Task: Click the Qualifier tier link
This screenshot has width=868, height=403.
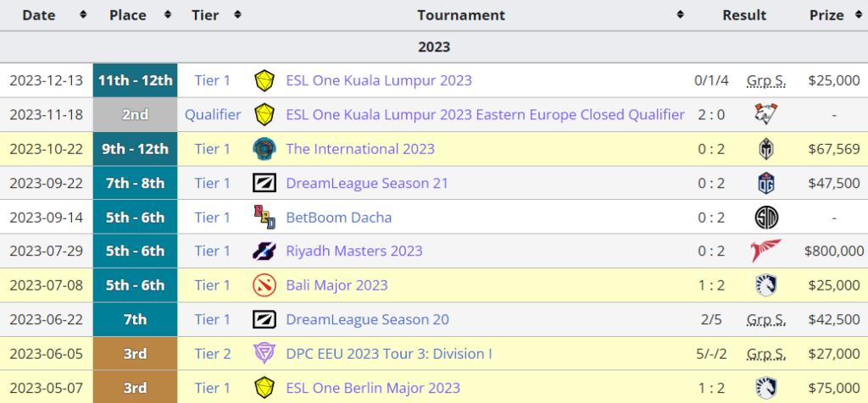Action: click(213, 114)
